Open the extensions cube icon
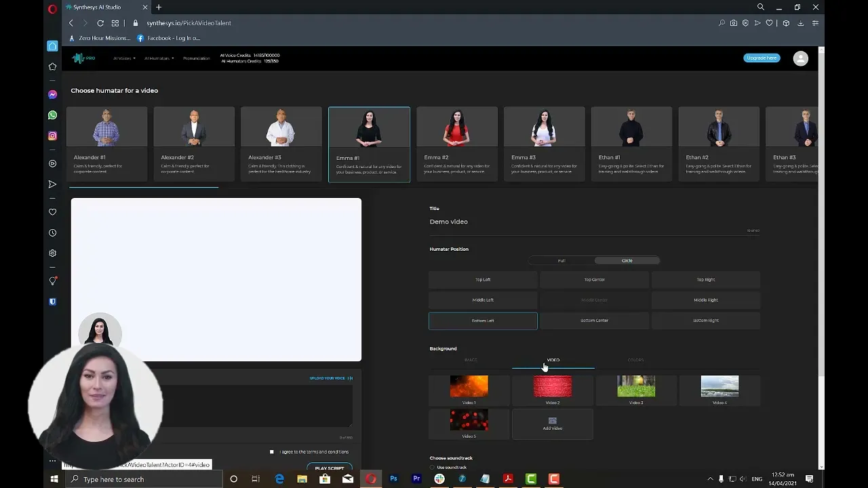 point(786,23)
